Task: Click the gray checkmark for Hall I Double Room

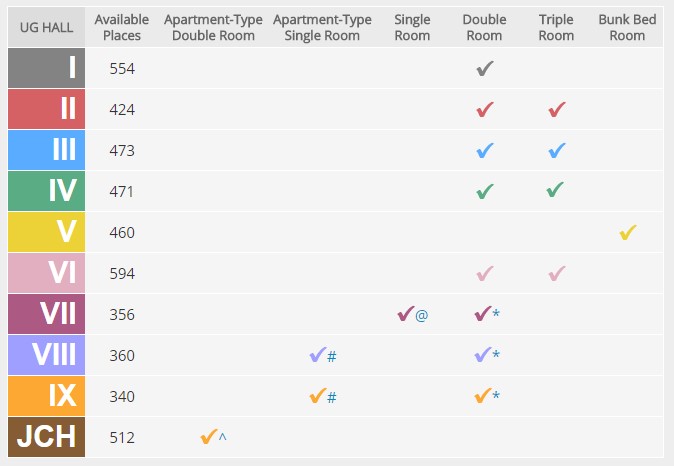Action: coord(485,68)
